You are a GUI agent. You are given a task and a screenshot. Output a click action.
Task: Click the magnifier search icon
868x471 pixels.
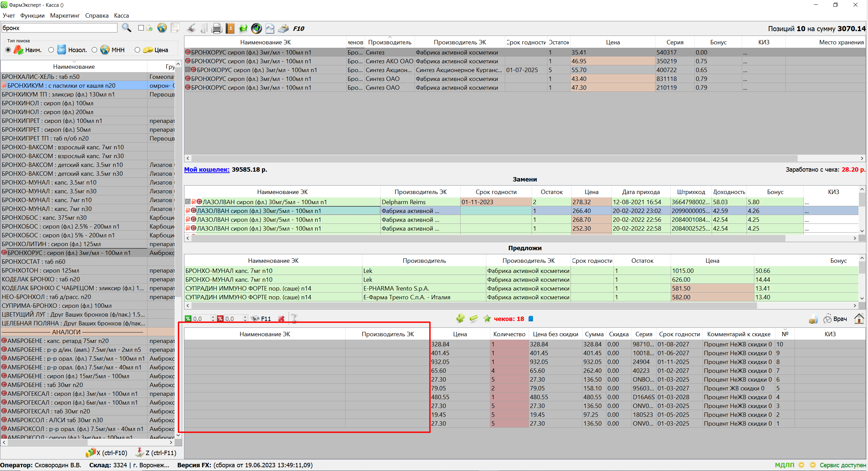coord(127,28)
